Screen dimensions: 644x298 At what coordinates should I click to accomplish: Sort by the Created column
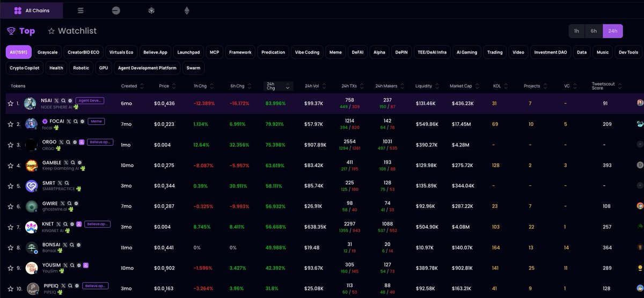[x=133, y=86]
